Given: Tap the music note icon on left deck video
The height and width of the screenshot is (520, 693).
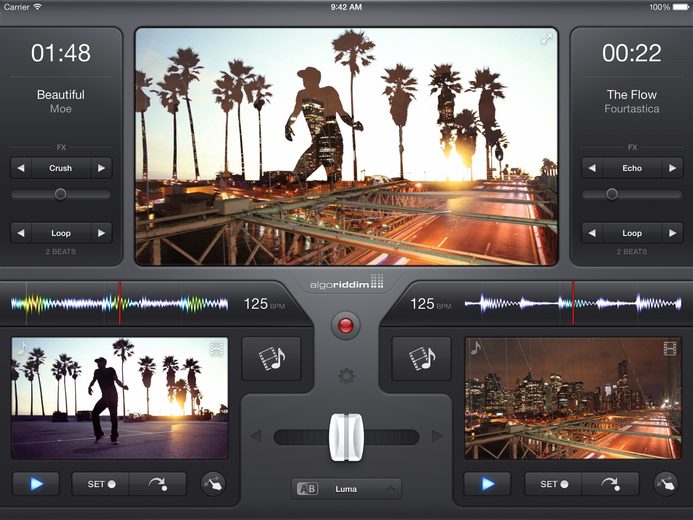Looking at the screenshot, I should [22, 349].
